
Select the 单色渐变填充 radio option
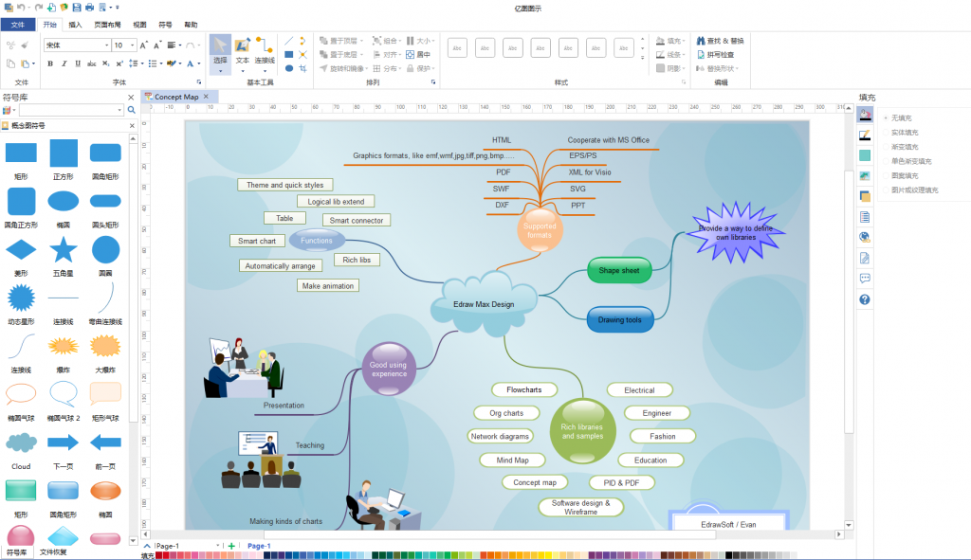tap(886, 161)
